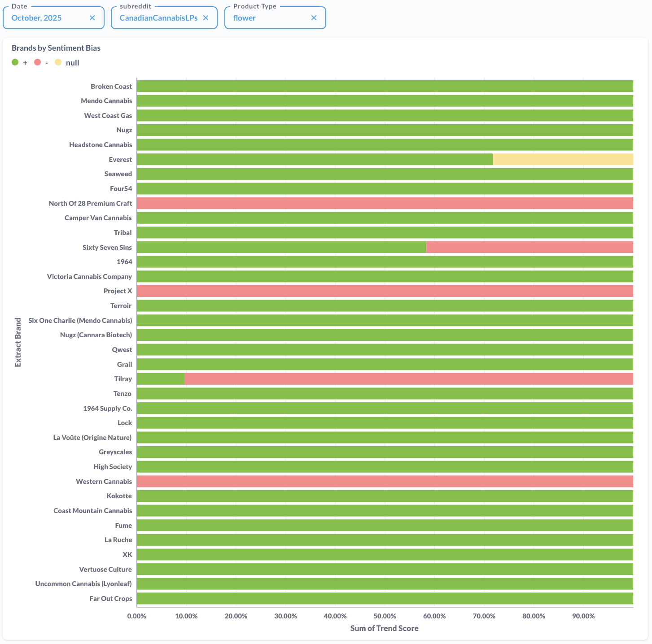Click the small green segment of Tilray bar
The width and height of the screenshot is (652, 644).
(160, 379)
